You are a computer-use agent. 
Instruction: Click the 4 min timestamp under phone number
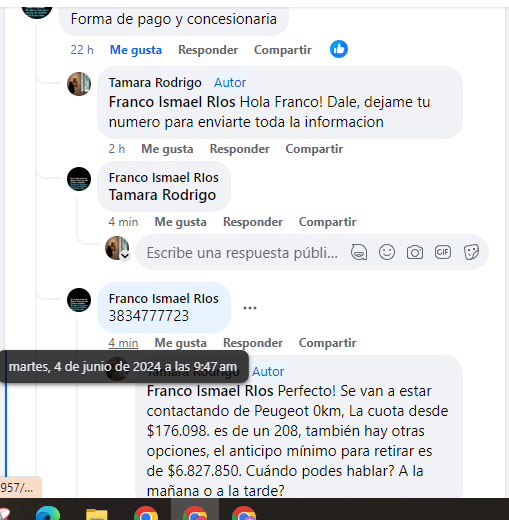tap(123, 343)
